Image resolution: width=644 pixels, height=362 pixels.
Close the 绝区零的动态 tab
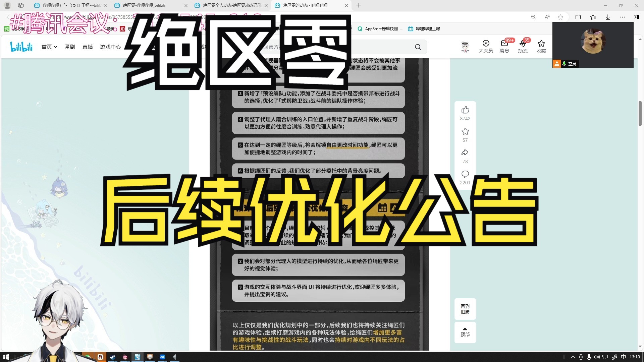[346, 5]
